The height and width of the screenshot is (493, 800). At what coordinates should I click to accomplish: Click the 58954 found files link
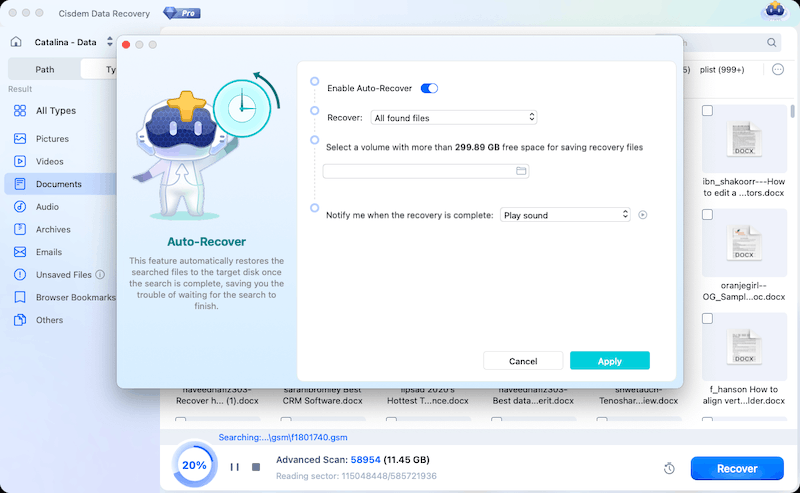[x=365, y=460]
